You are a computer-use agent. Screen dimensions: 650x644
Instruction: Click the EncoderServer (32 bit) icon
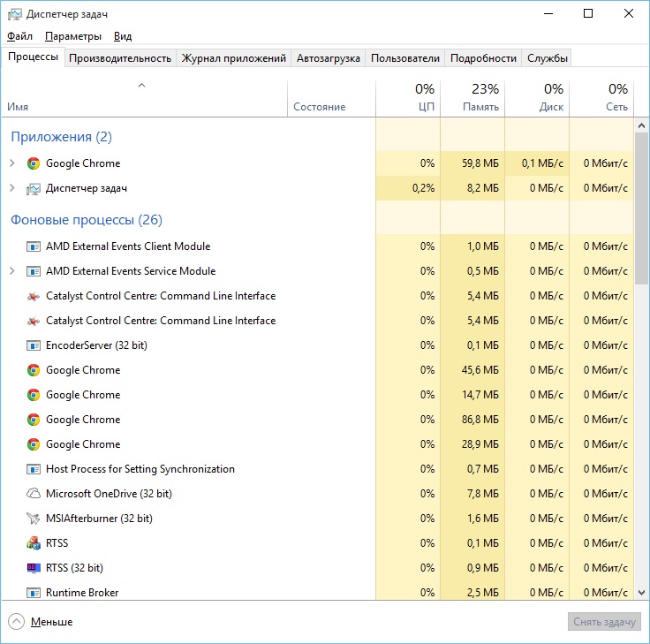[x=34, y=345]
